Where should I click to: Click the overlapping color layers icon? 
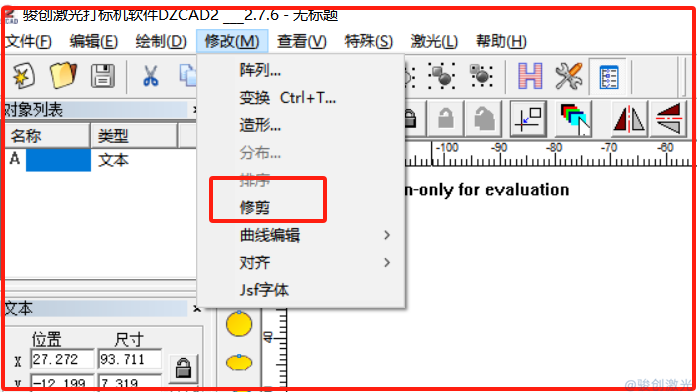[x=574, y=119]
